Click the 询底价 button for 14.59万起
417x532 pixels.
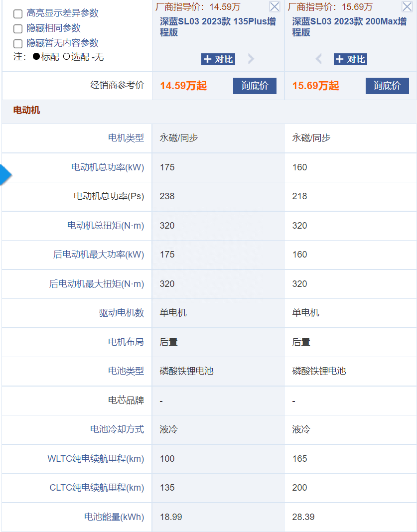point(255,86)
